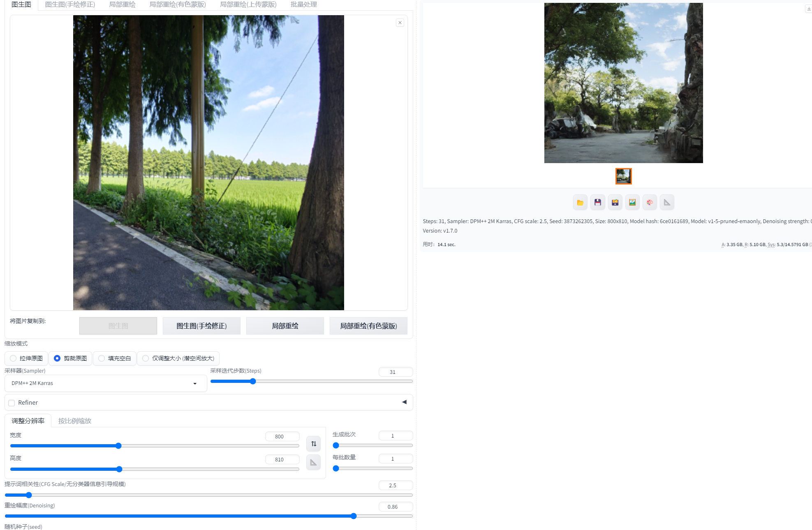Click the denoising value field 0.86
812x530 pixels.
pyautogui.click(x=396, y=507)
